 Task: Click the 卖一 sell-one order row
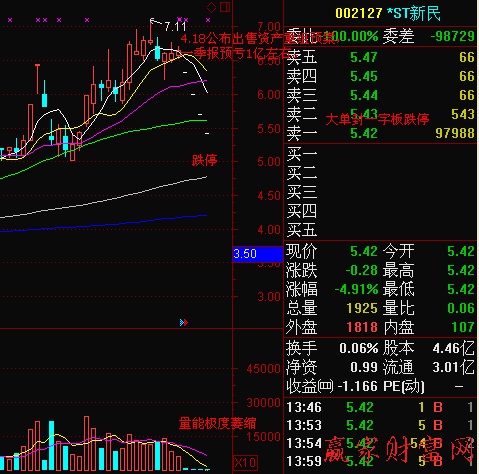pos(380,133)
